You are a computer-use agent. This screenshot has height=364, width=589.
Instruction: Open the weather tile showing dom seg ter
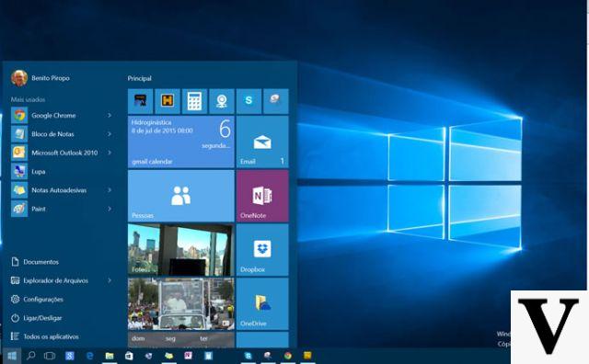click(x=181, y=339)
